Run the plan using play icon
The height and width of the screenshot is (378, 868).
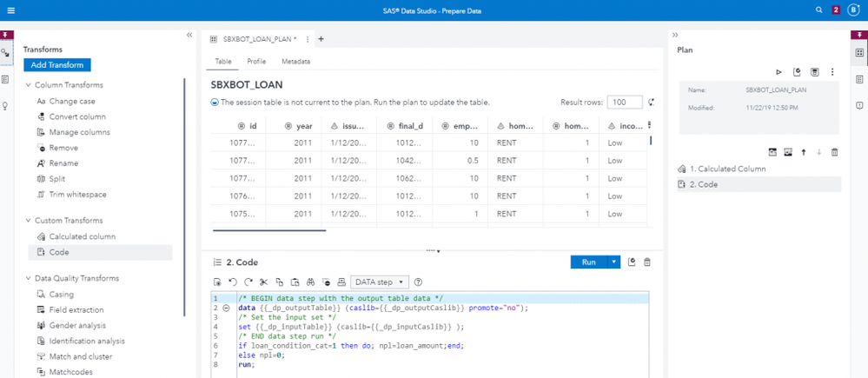(779, 72)
